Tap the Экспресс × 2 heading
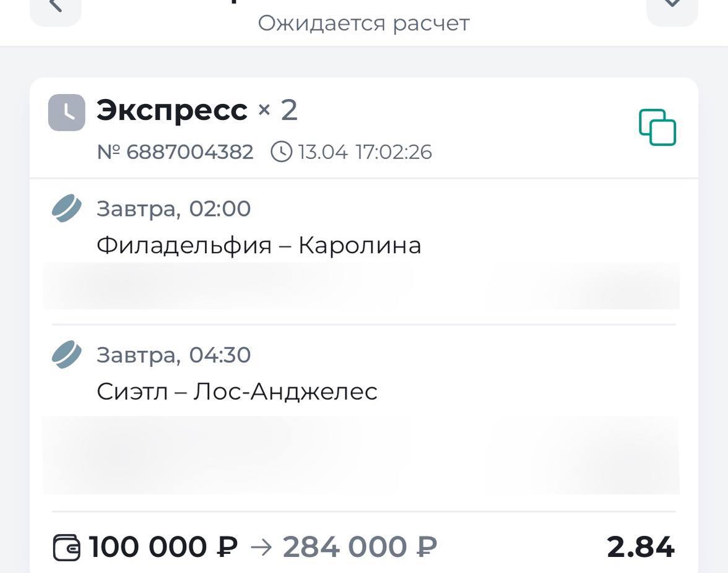 click(x=197, y=110)
